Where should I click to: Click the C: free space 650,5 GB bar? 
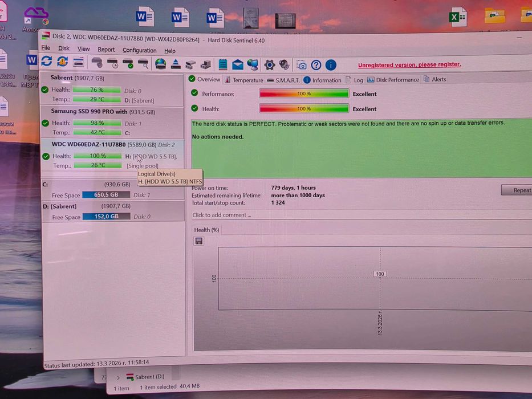(106, 195)
